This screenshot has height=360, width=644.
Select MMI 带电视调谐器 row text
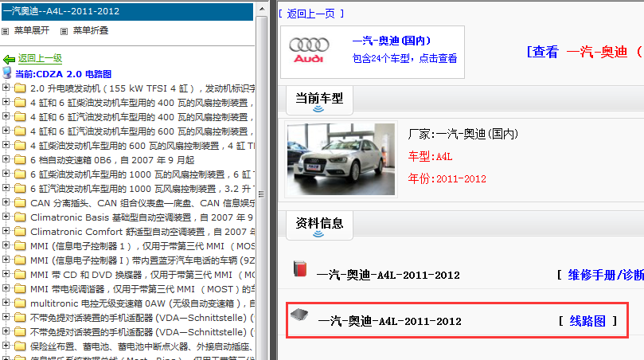[142, 289]
